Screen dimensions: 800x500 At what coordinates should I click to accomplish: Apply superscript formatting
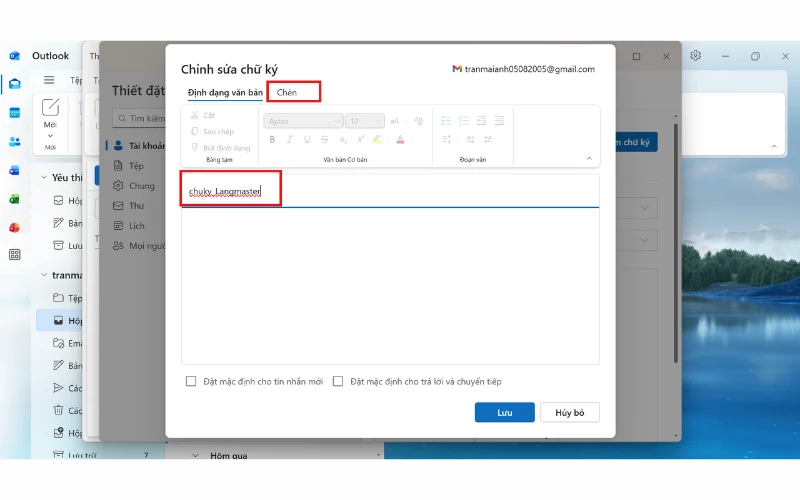[360, 140]
